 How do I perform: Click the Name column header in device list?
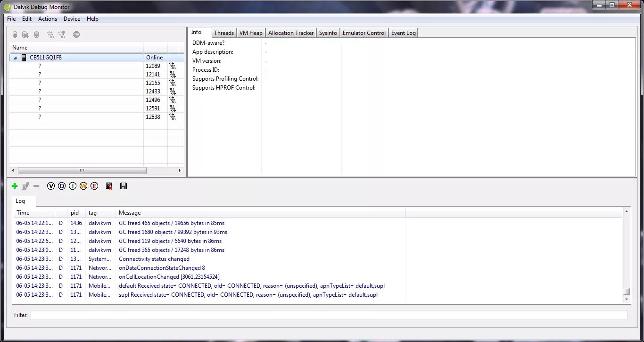click(x=76, y=48)
